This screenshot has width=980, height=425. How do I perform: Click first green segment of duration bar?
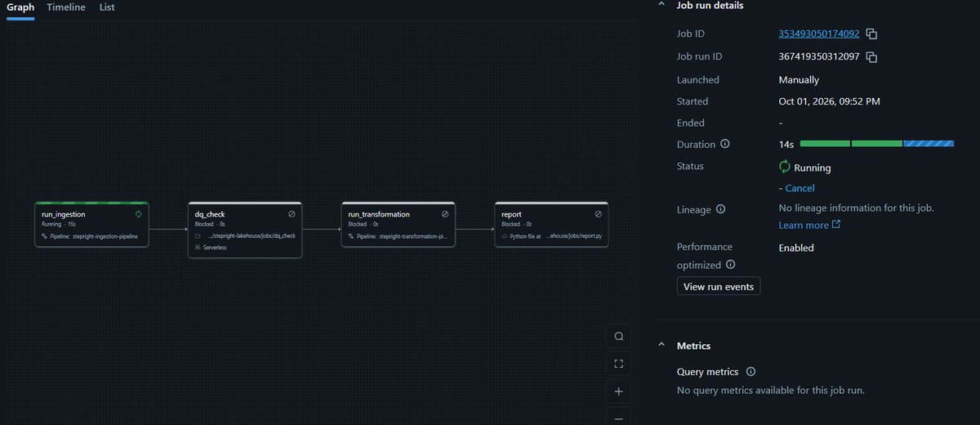click(825, 143)
